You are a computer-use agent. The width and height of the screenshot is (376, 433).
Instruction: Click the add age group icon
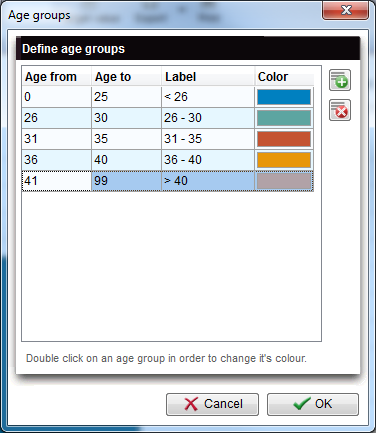click(340, 80)
